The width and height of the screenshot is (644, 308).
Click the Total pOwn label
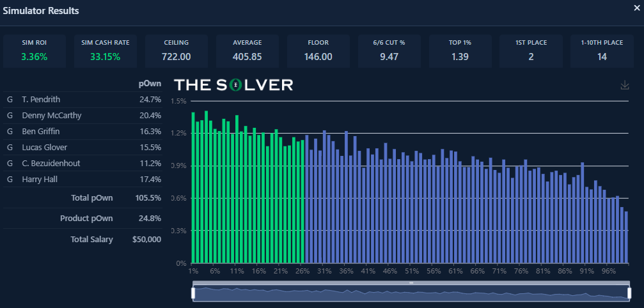point(91,198)
